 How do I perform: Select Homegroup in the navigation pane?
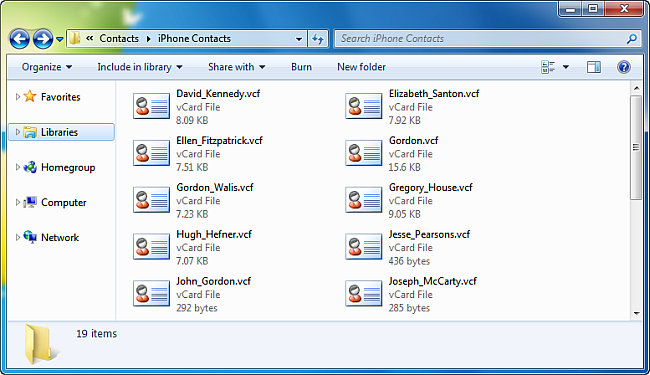click(x=68, y=167)
